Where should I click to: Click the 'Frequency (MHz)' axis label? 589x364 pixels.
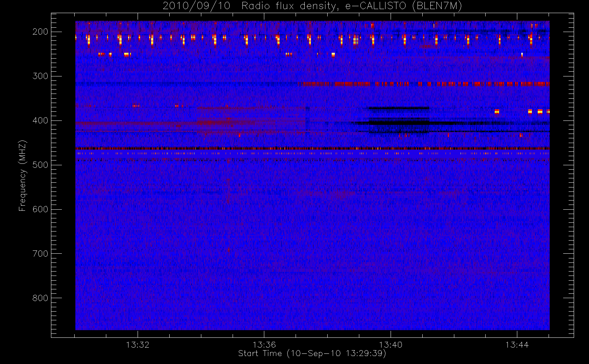pos(23,175)
